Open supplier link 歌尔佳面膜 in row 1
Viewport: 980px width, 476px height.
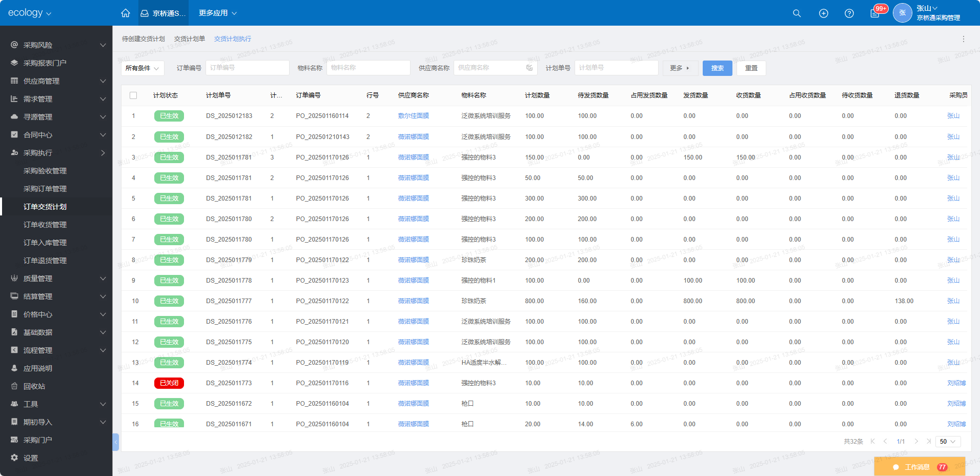pyautogui.click(x=414, y=116)
